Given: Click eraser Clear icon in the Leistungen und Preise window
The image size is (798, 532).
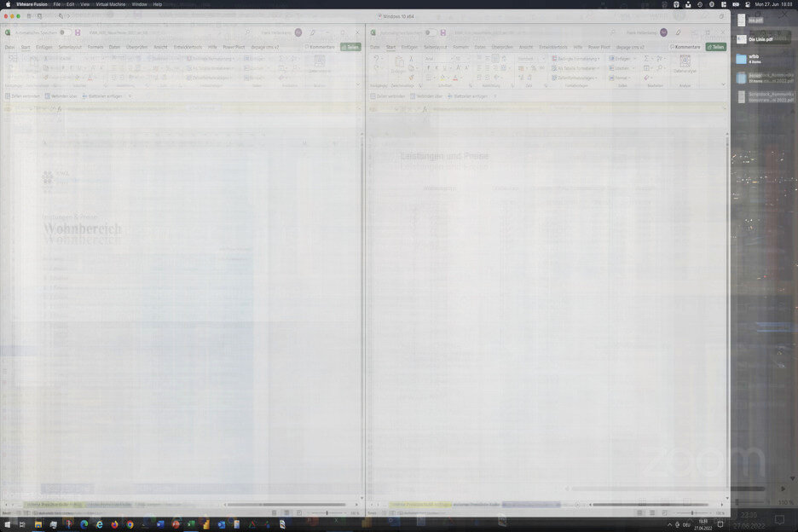Looking at the screenshot, I should (x=646, y=78).
